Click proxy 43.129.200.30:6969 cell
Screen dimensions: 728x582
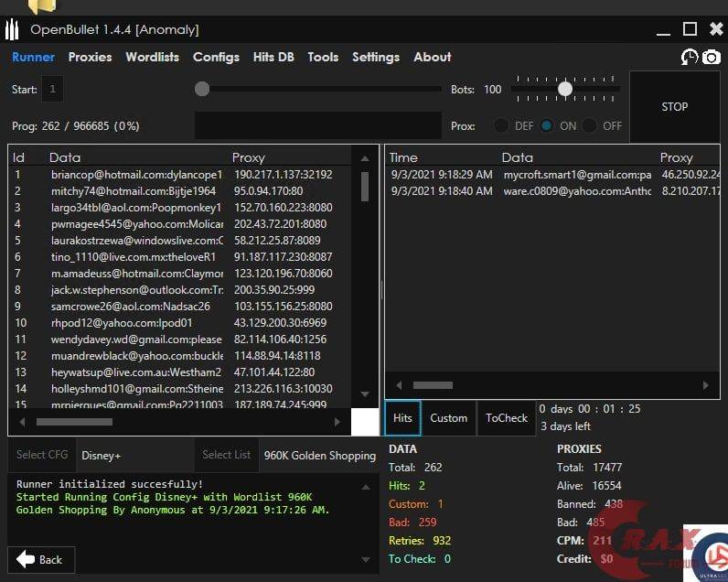[280, 323]
